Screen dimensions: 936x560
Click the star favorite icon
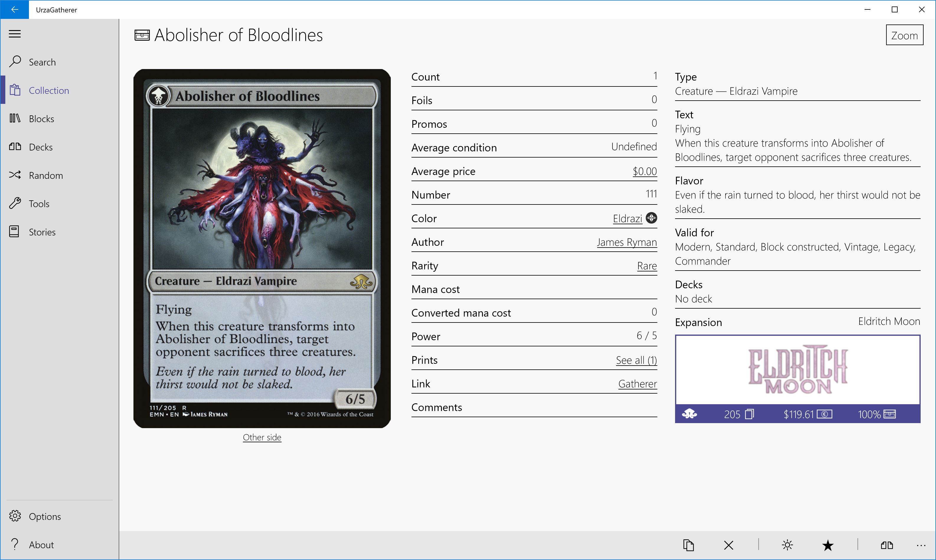coord(828,545)
